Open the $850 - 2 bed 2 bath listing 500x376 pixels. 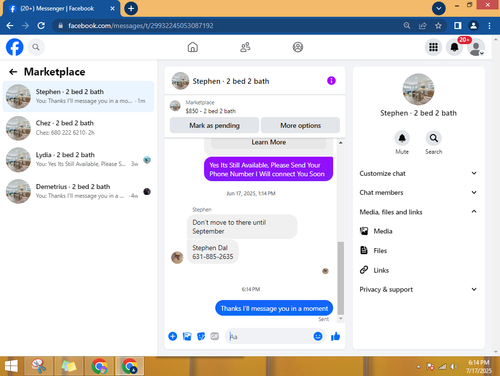pos(211,111)
